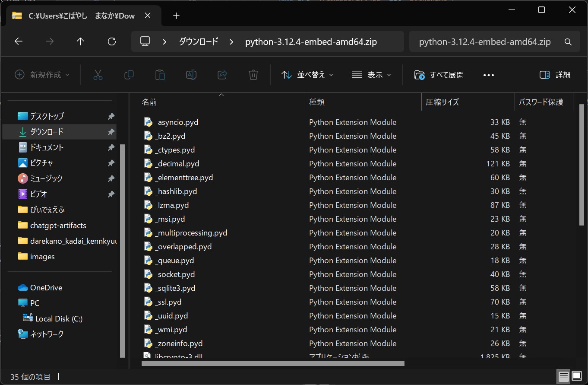Image resolution: width=588 pixels, height=385 pixels.
Task: Click the _ssl.pyd file icon
Action: 148,302
